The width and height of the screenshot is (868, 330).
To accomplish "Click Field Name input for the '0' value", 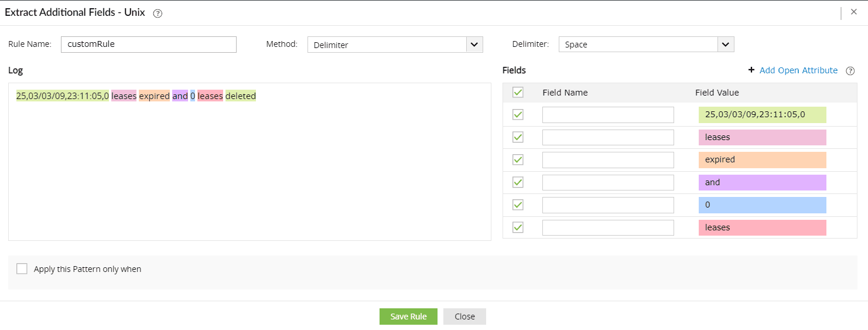I will [x=608, y=205].
